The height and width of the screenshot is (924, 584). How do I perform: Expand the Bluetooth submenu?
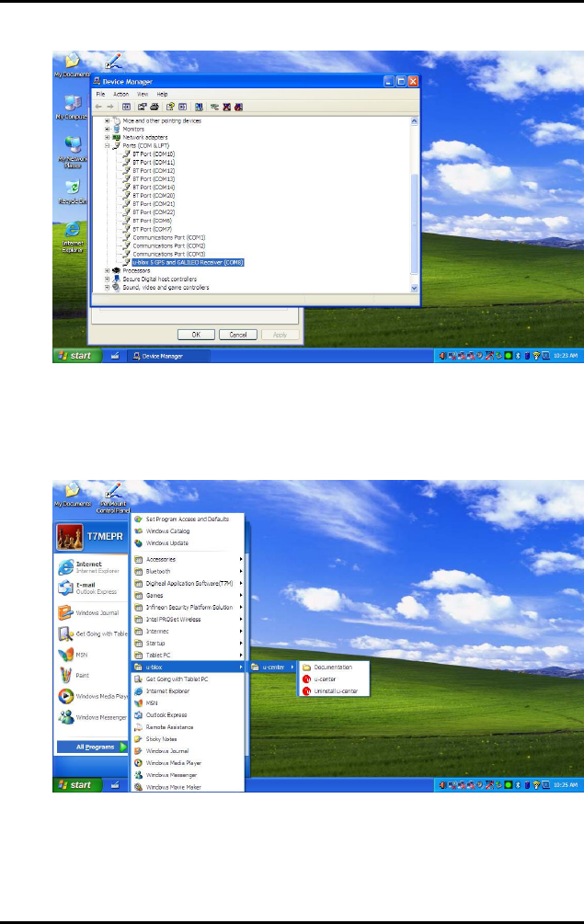(188, 571)
